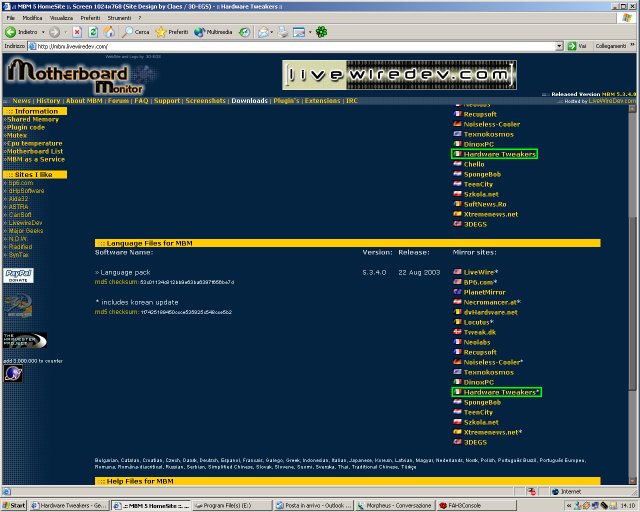
Task: Open the File menu
Action: click(x=11, y=18)
